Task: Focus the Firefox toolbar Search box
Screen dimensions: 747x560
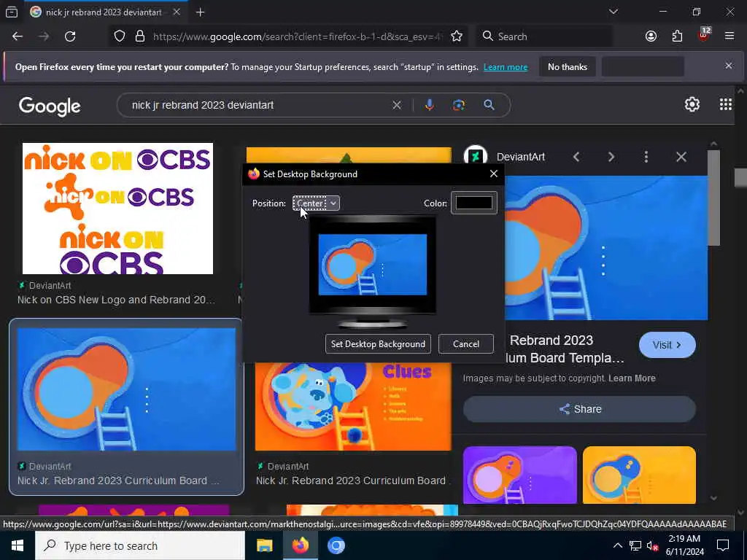Action: click(x=544, y=36)
